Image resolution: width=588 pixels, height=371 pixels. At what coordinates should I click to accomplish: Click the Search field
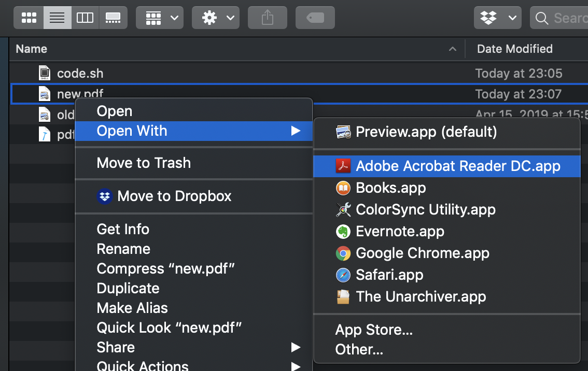(559, 18)
